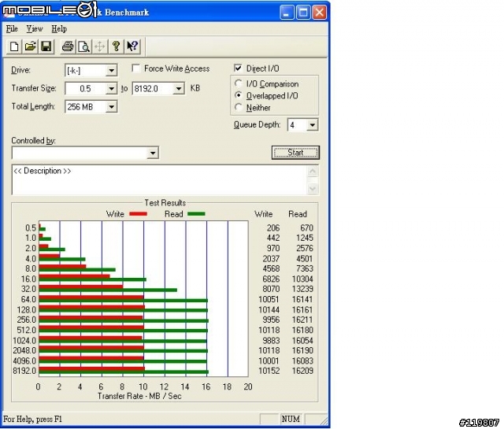This screenshot has width=504, height=429.
Task: Open Transfer Size minimum 0.5 dropdown
Action: 111,88
